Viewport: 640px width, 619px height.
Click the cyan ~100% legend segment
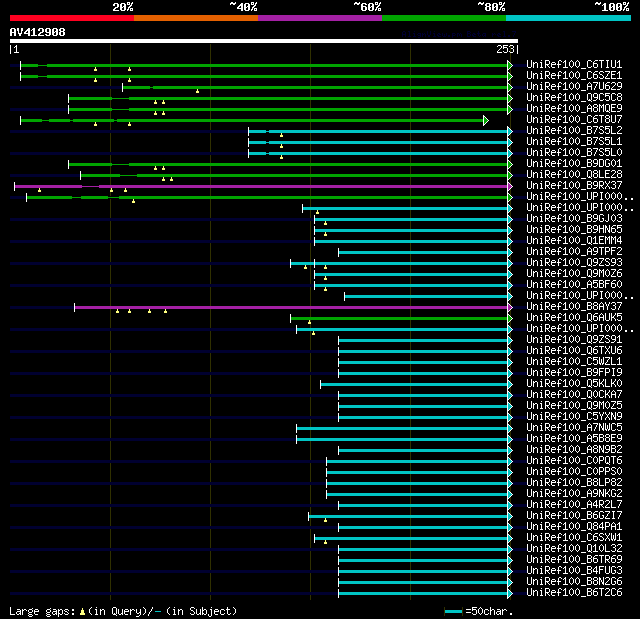click(x=569, y=18)
